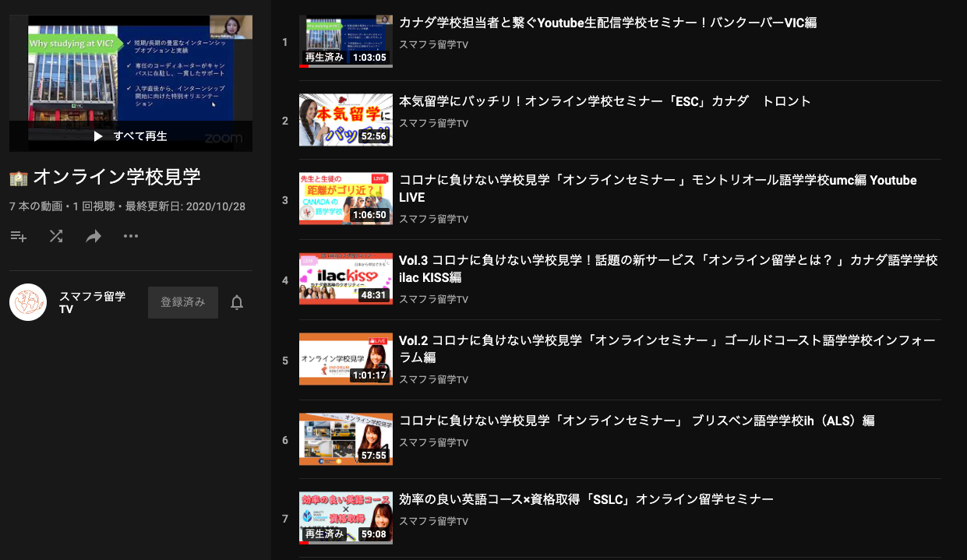
Task: Toggle the notification bell for スマフラ留学TV
Action: pos(237,303)
